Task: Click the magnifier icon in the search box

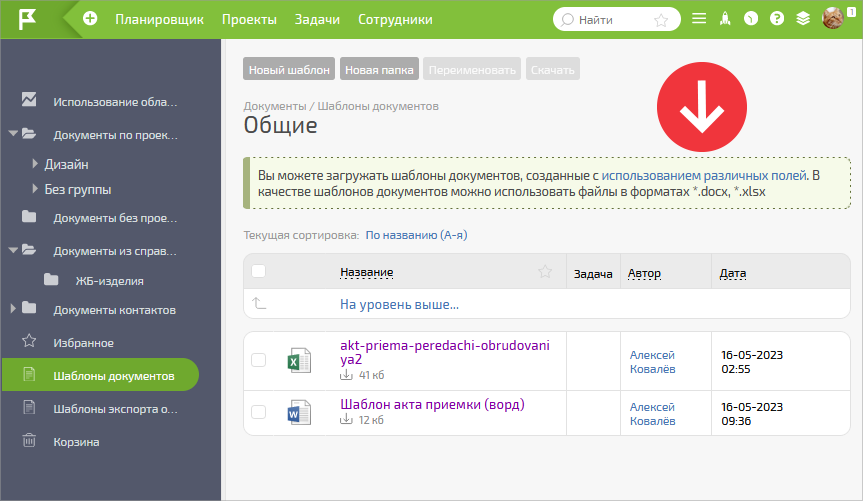Action: point(567,20)
